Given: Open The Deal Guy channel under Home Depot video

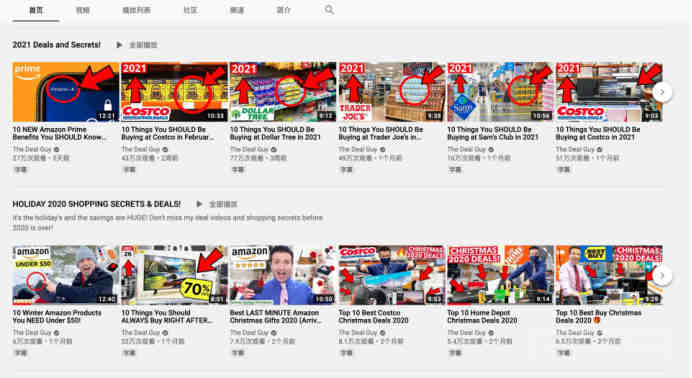Looking at the screenshot, I should pyautogui.click(x=466, y=333).
